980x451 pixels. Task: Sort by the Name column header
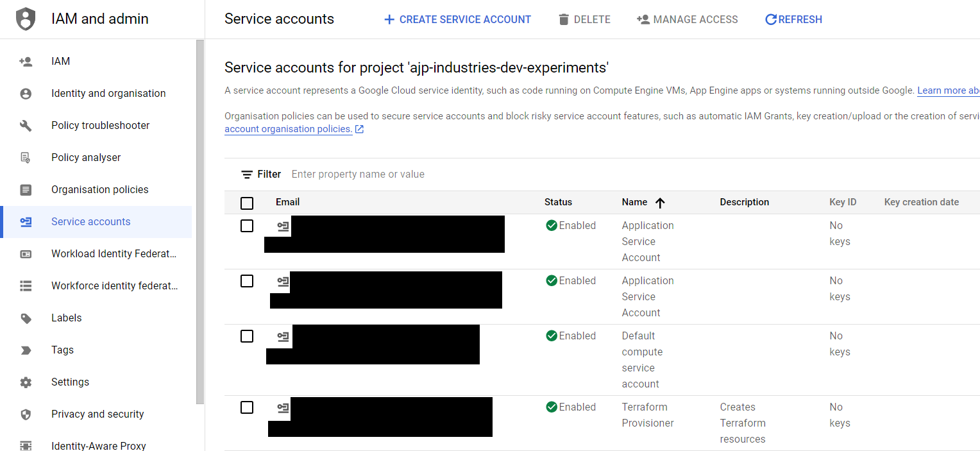point(634,202)
